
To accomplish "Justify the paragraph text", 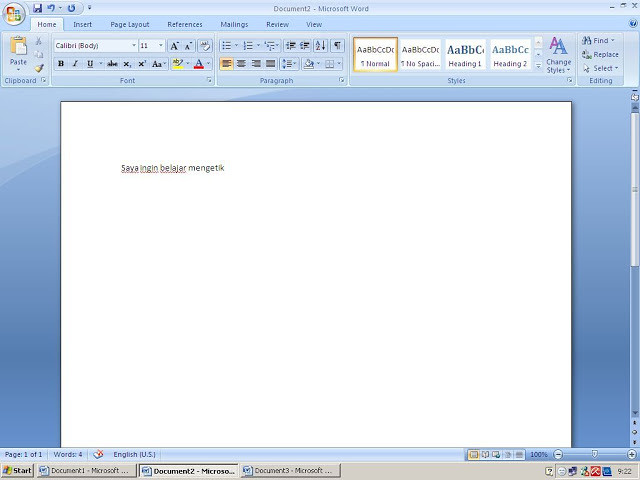I will 271,64.
